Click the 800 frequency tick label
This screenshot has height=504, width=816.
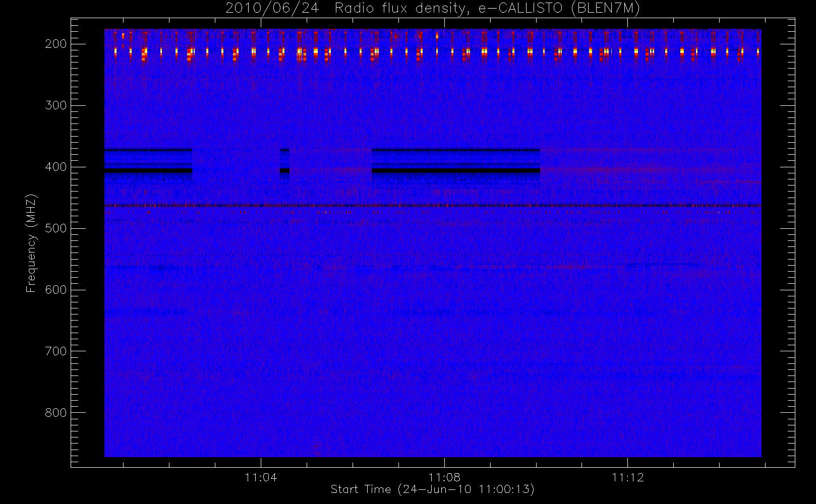55,413
